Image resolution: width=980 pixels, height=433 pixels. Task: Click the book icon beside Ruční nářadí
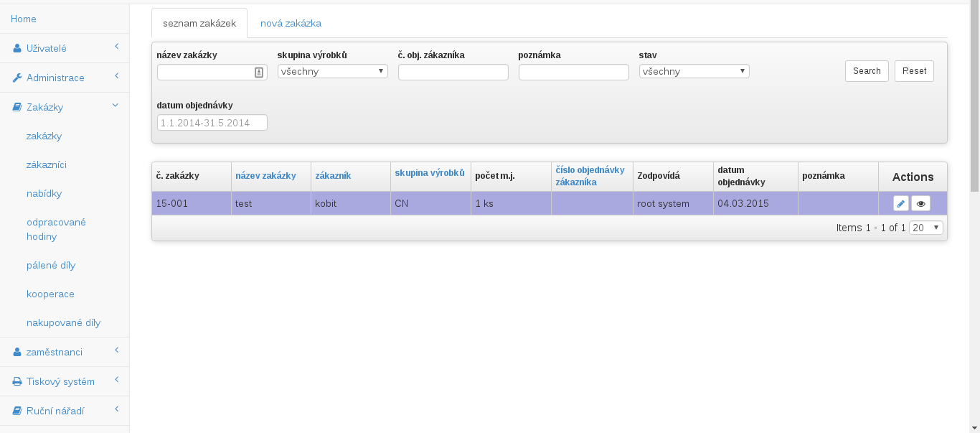click(17, 411)
